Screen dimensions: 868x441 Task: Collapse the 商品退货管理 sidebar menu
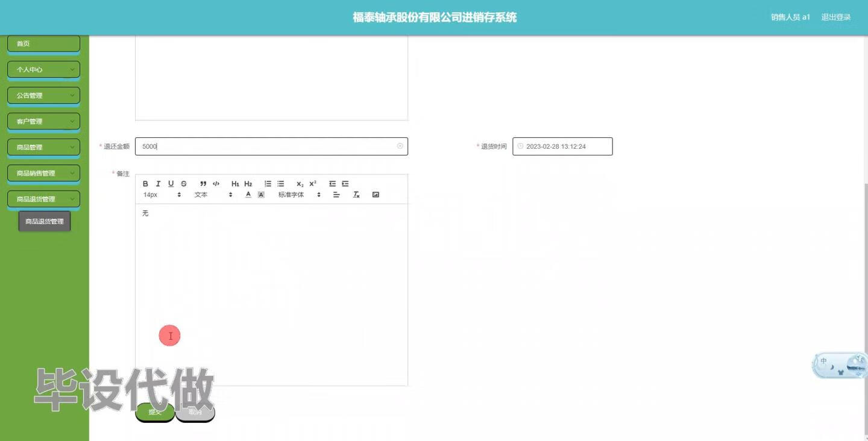[x=43, y=199]
